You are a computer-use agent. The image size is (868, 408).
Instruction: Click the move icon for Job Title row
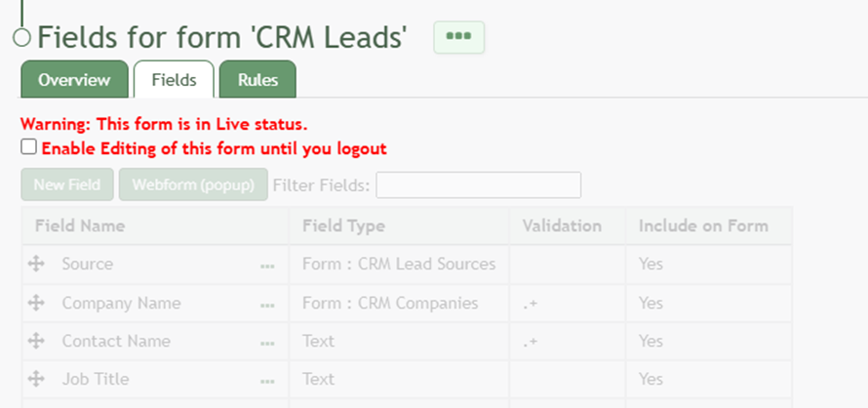37,380
